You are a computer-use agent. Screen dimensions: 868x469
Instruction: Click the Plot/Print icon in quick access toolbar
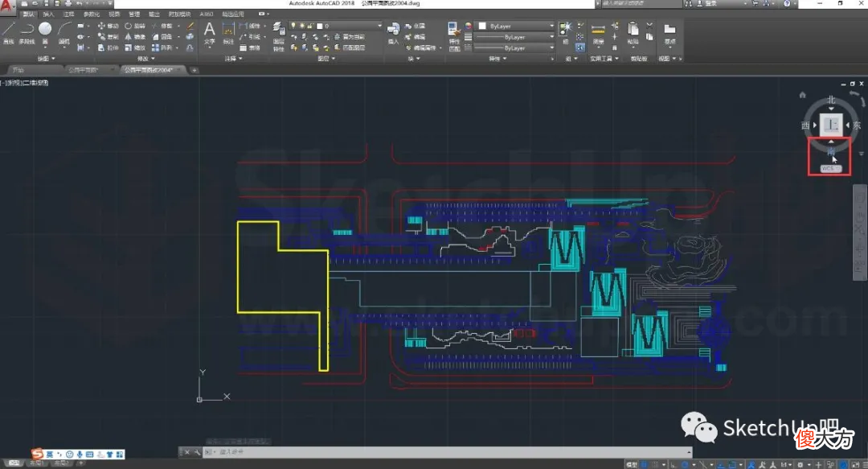68,3
